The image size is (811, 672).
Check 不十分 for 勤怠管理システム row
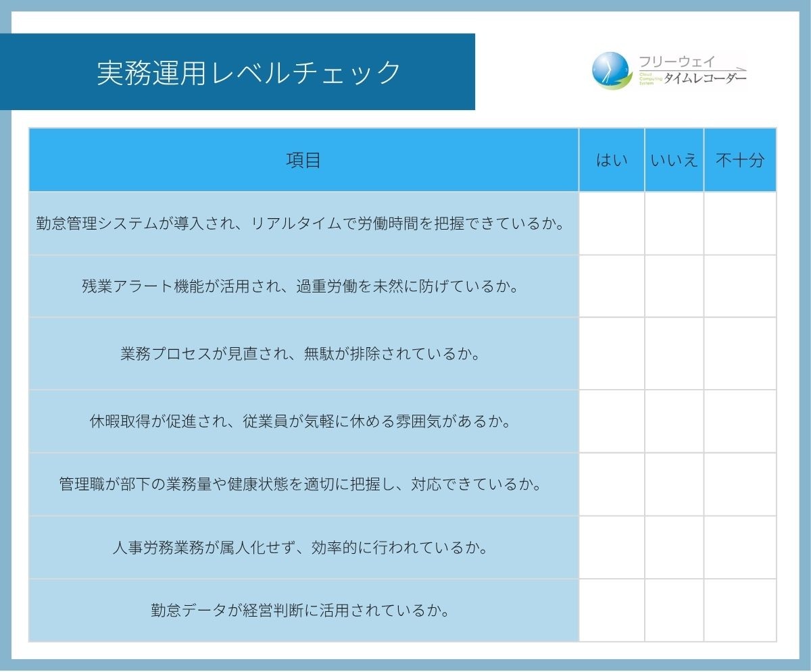740,224
